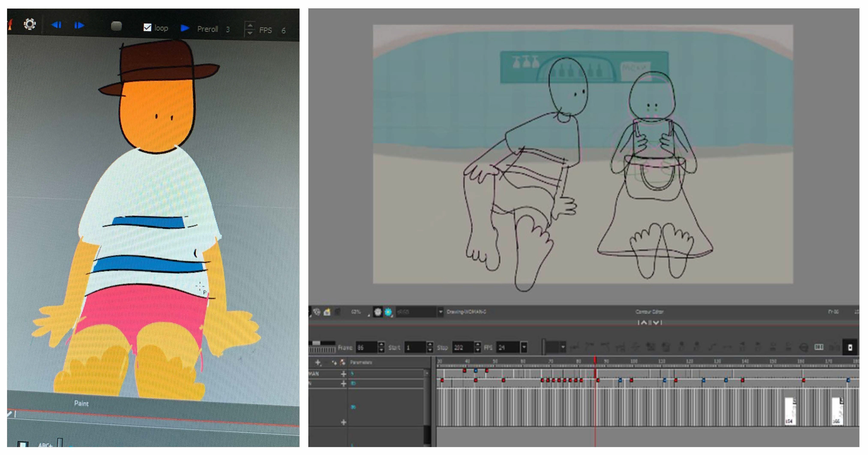Uncheck the loop checkbox
Viewport: 868px width, 455px height.
pos(147,27)
